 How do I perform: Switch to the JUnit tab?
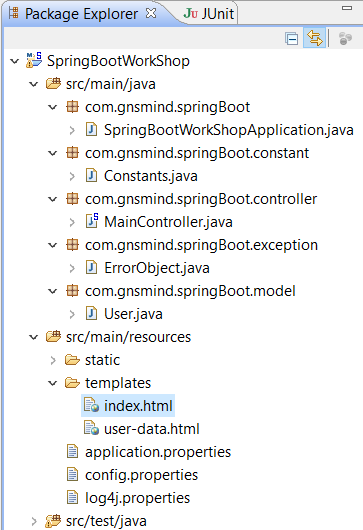pyautogui.click(x=209, y=14)
